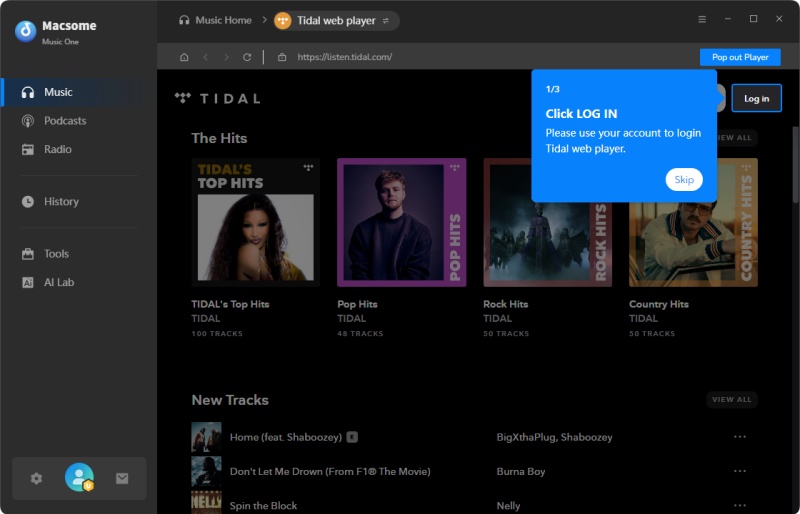
Task: Click the browser home icon
Action: tap(184, 57)
